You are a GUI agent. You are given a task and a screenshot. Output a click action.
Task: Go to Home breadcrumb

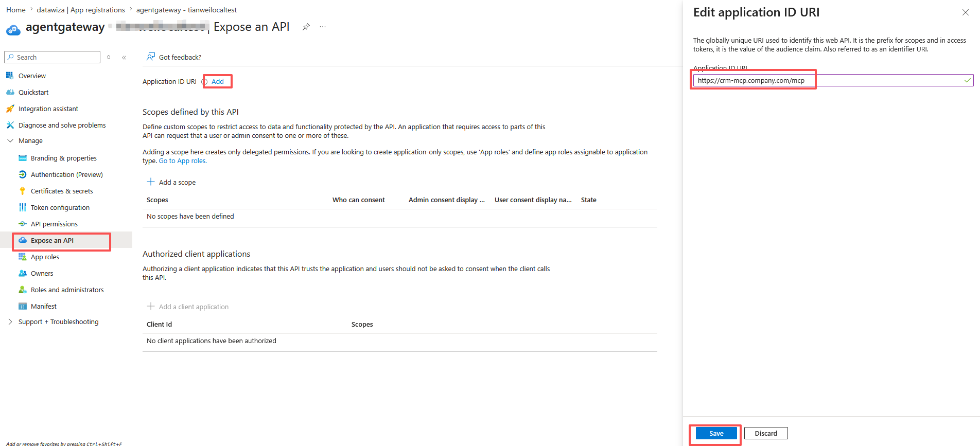16,10
